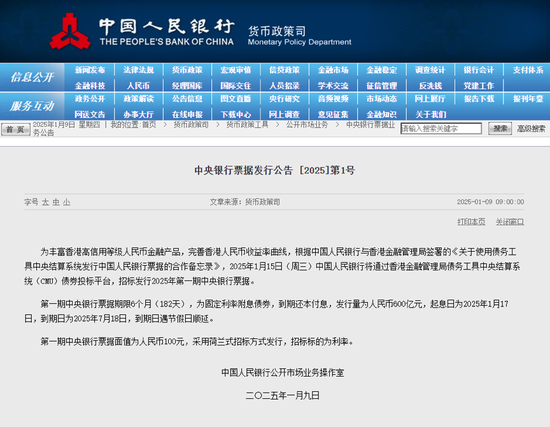Follow the breadcrumb link 货币政策工具

point(247,125)
